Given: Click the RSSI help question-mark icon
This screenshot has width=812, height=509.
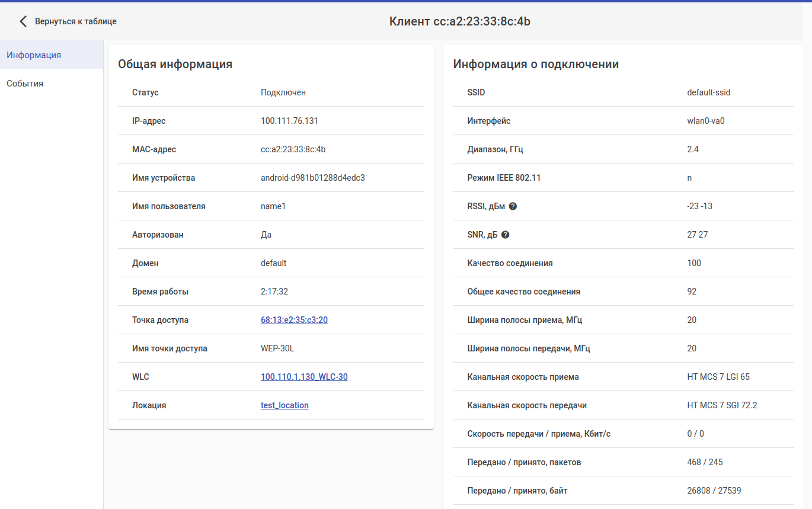Looking at the screenshot, I should click(x=513, y=206).
